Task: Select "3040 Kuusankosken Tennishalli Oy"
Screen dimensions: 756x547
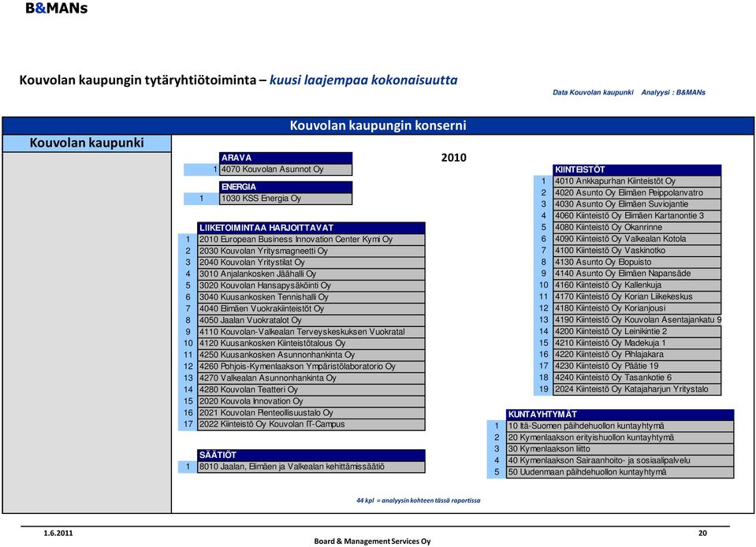Action: click(311, 297)
